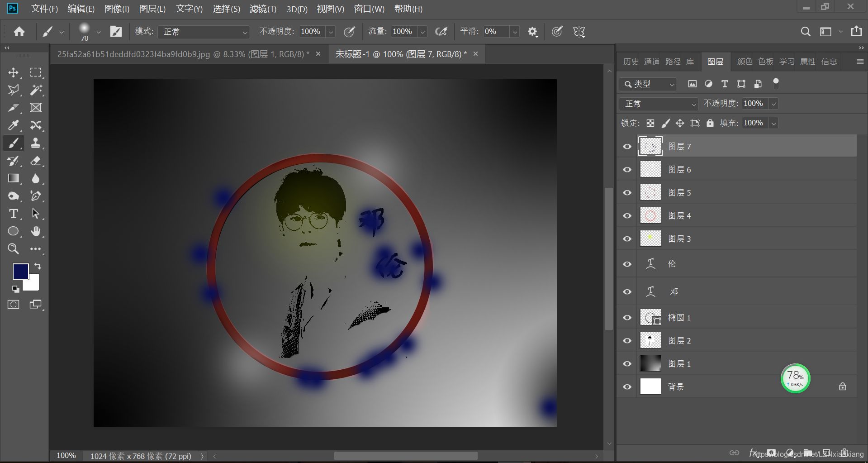The width and height of the screenshot is (868, 463).
Task: Open the layers panel menu
Action: point(860,62)
